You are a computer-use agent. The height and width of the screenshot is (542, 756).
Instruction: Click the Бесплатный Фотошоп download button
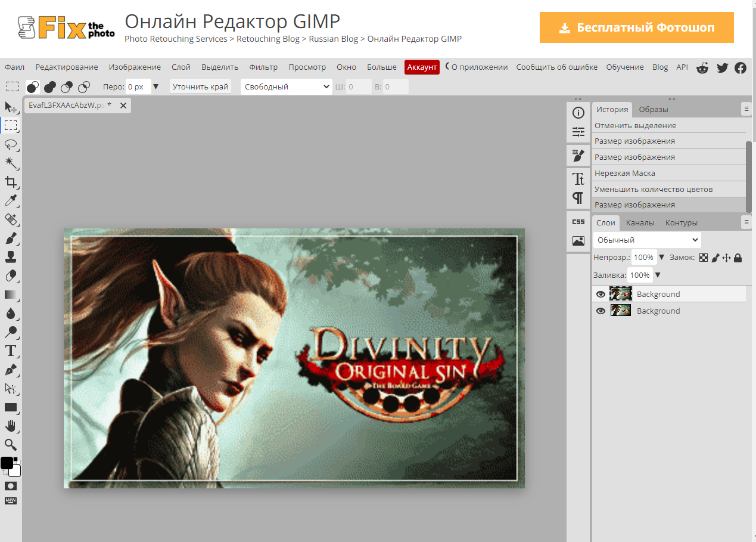[636, 27]
